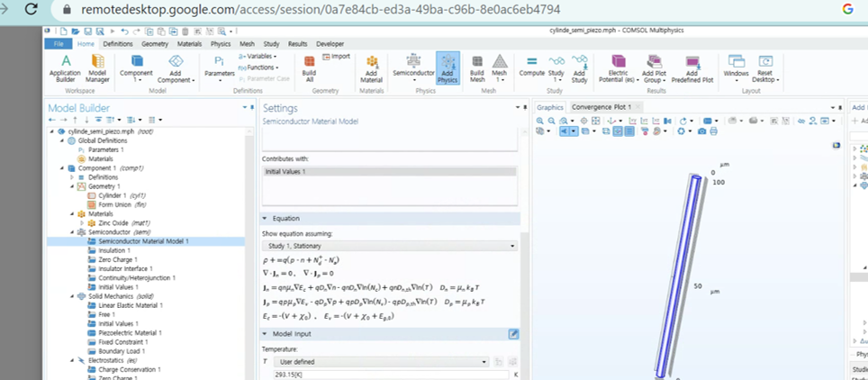Open the Application Builder
The height and width of the screenshot is (380, 868).
pyautogui.click(x=64, y=68)
